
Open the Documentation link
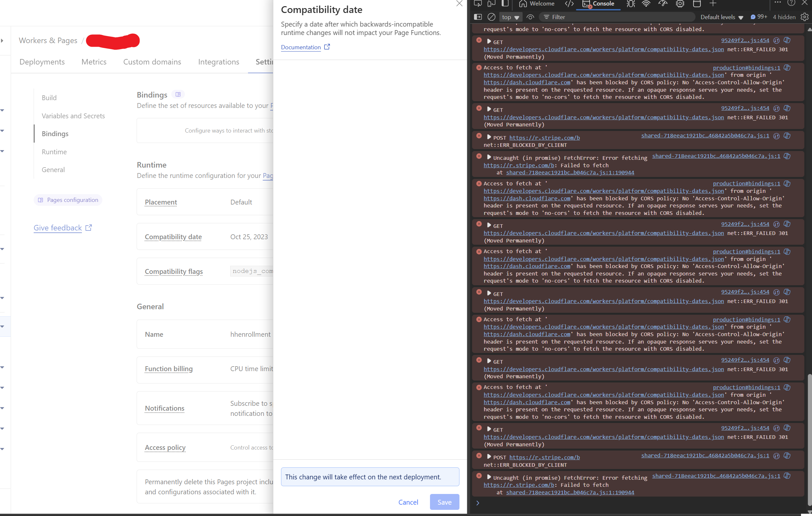click(x=301, y=47)
